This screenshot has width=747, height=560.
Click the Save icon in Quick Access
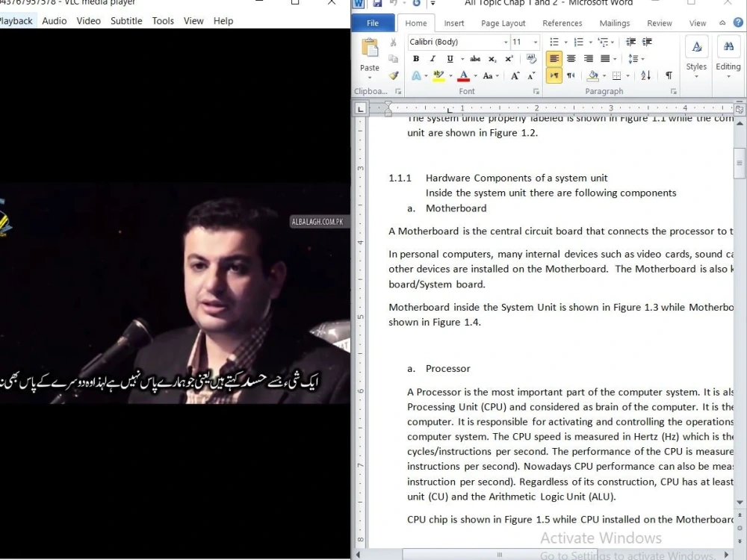(x=377, y=3)
